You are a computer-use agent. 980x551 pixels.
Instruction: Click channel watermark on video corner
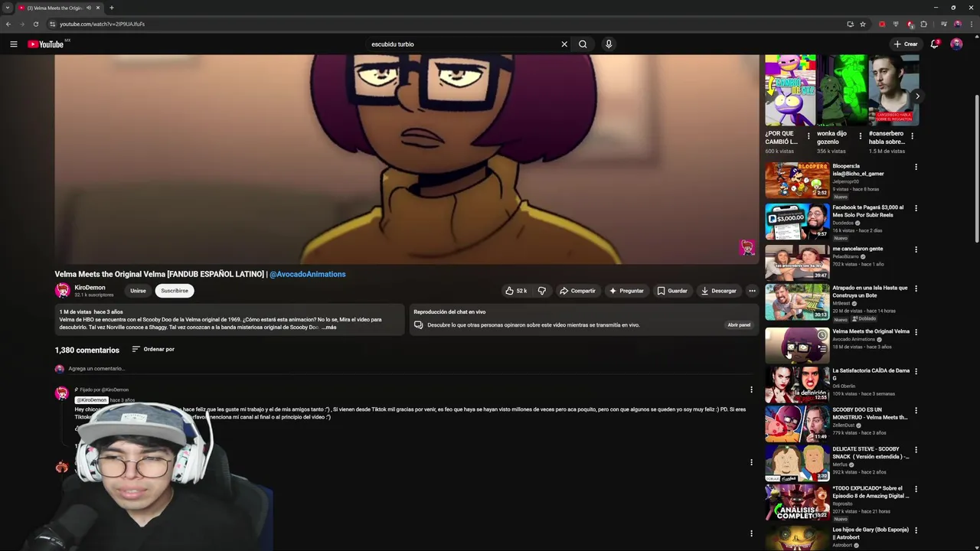tap(747, 247)
